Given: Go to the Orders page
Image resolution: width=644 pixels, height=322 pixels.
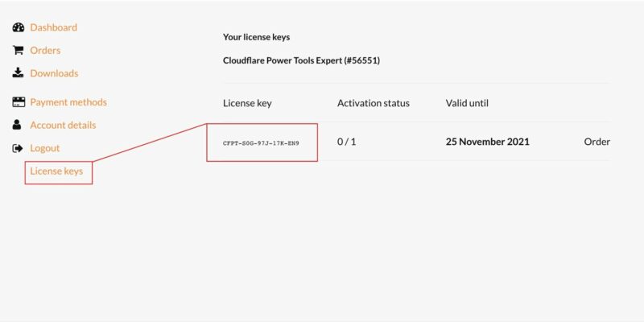Looking at the screenshot, I should [45, 50].
